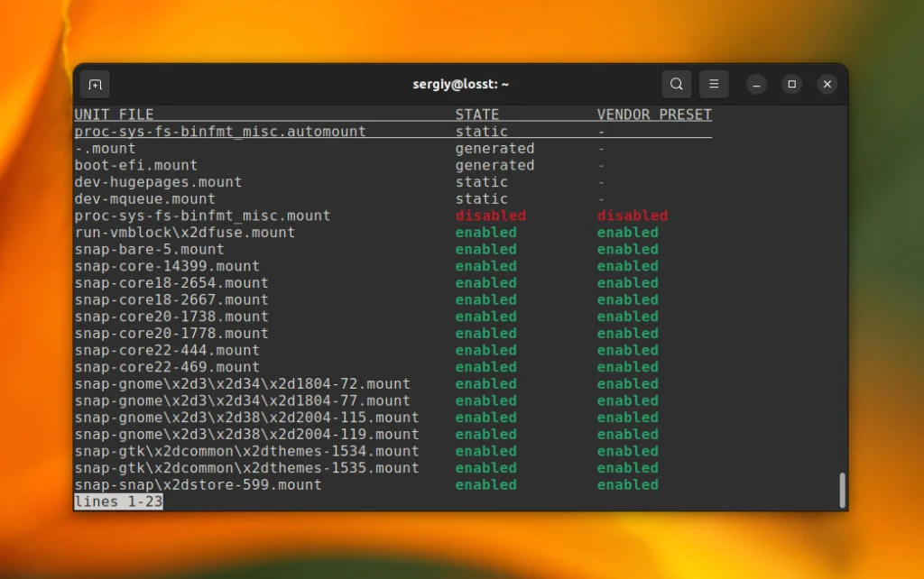Click the gtk common themes-1535.mount name
This screenshot has height=579, width=924.
247,468
